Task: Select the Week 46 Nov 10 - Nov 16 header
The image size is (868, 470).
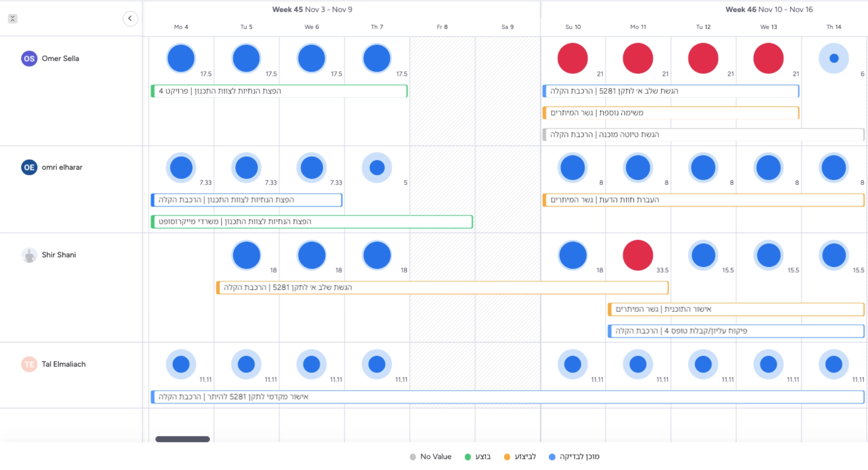Action: tap(769, 10)
